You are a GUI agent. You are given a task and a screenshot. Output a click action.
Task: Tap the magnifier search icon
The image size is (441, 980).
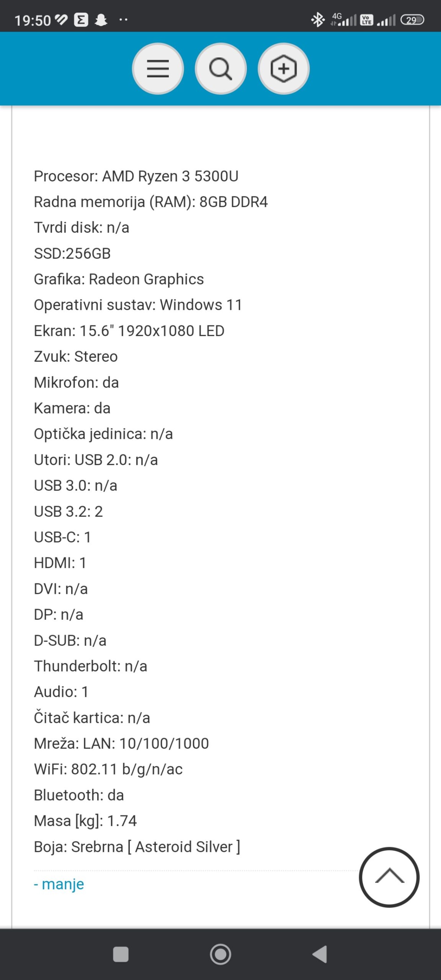point(221,69)
